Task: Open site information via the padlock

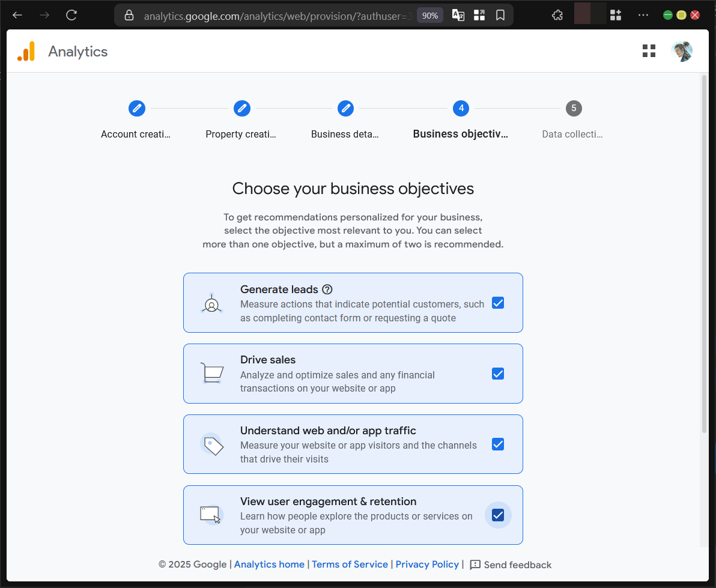Action: pyautogui.click(x=129, y=16)
